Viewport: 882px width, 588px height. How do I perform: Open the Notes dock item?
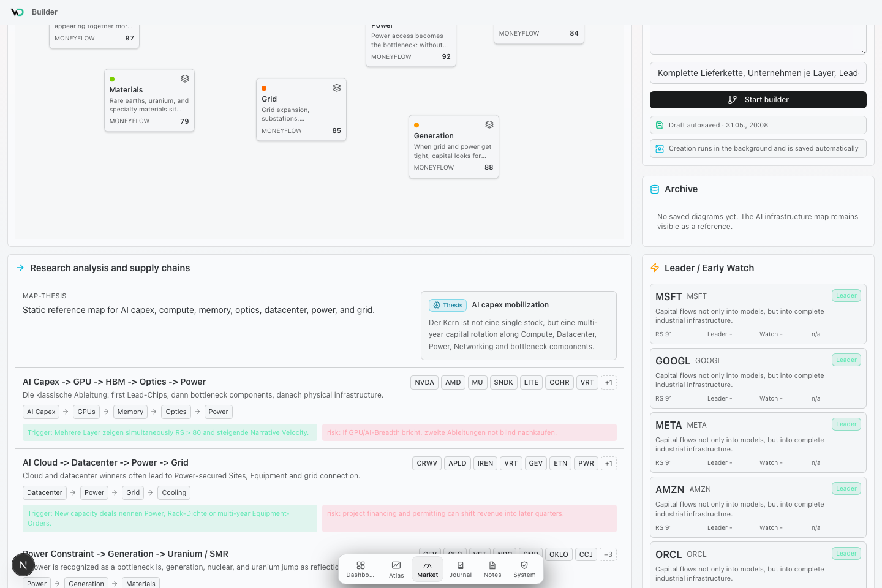pyautogui.click(x=492, y=570)
